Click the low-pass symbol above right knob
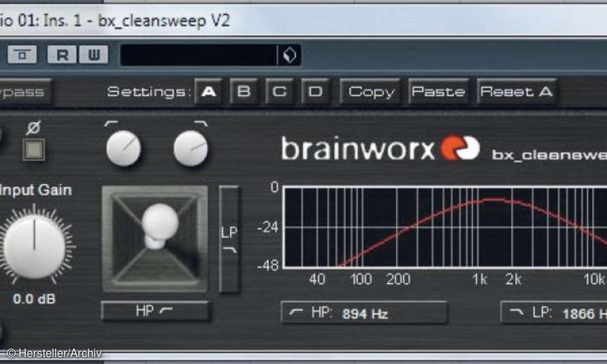The image size is (607, 364). [x=201, y=123]
